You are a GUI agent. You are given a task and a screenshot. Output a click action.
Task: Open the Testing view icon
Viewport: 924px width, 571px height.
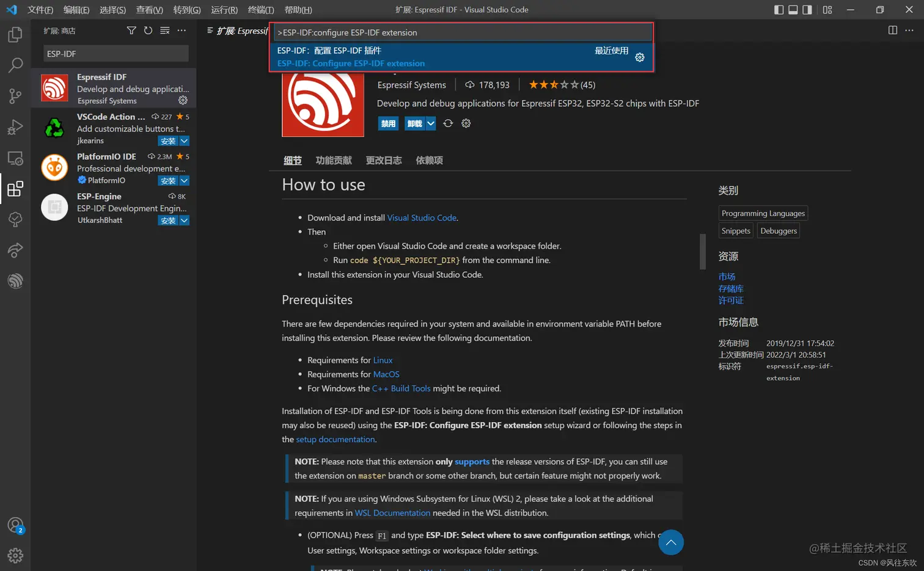(15, 219)
